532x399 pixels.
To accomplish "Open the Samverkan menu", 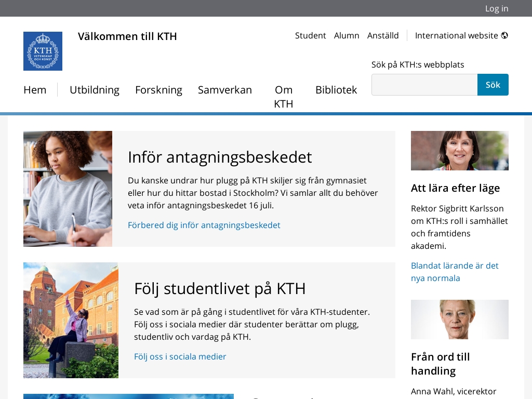I will pos(225,90).
